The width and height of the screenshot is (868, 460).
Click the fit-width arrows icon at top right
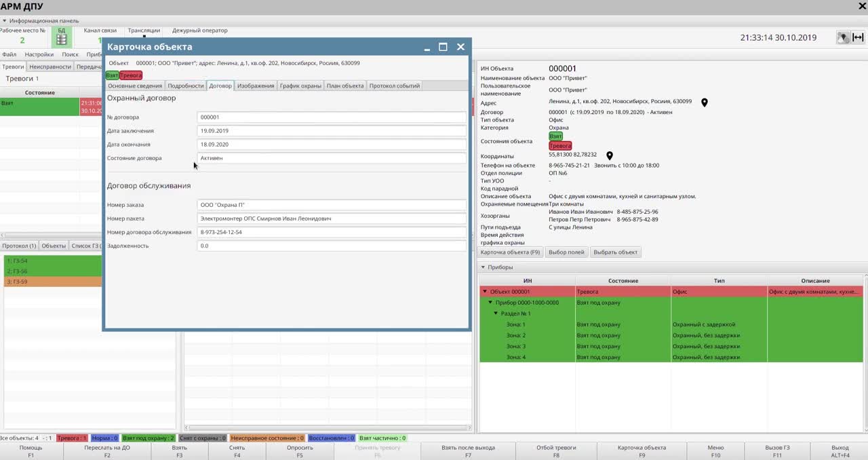858,38
